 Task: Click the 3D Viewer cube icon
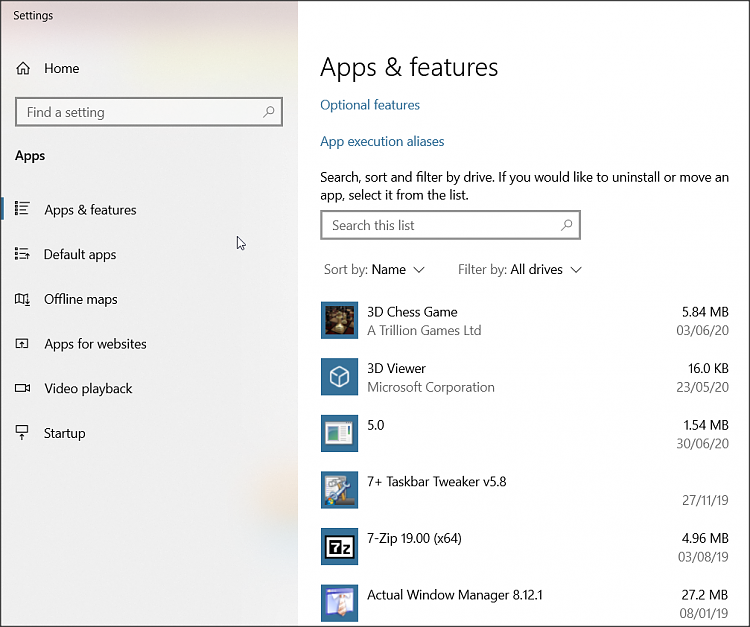click(339, 376)
